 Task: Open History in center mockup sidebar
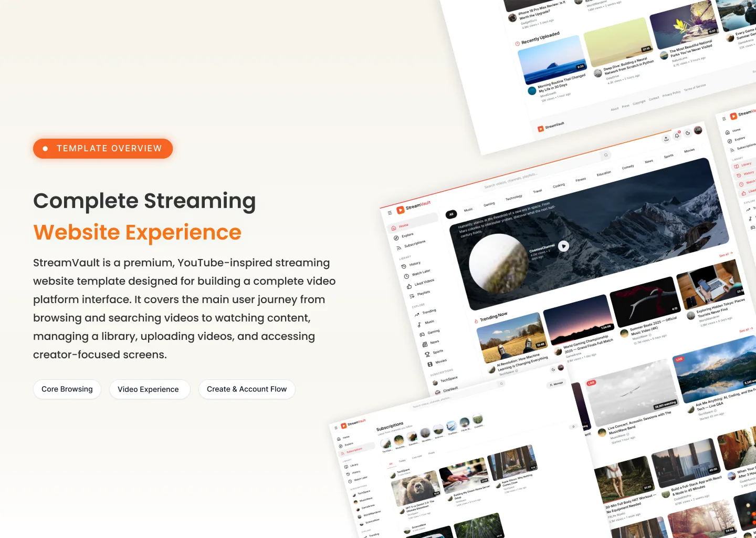(x=411, y=265)
